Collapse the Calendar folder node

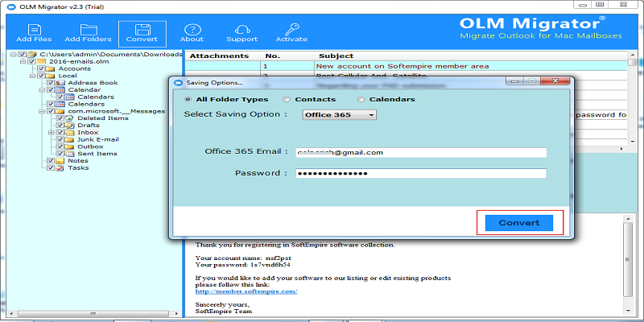point(42,90)
